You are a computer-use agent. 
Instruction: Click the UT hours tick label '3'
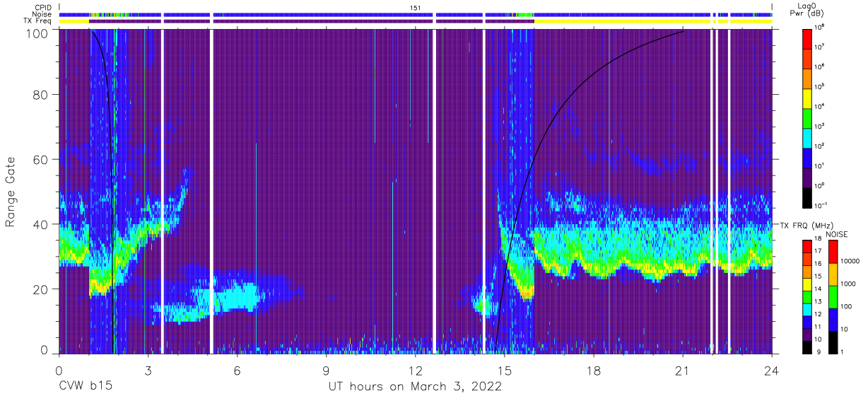148,370
